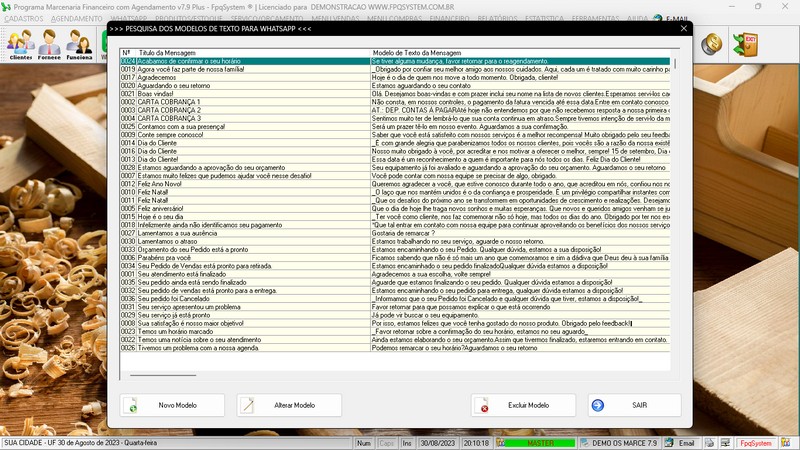Viewport: 800px width, 450px height.
Task: Select row 0005 Feliz aniversário!
Action: [395, 209]
